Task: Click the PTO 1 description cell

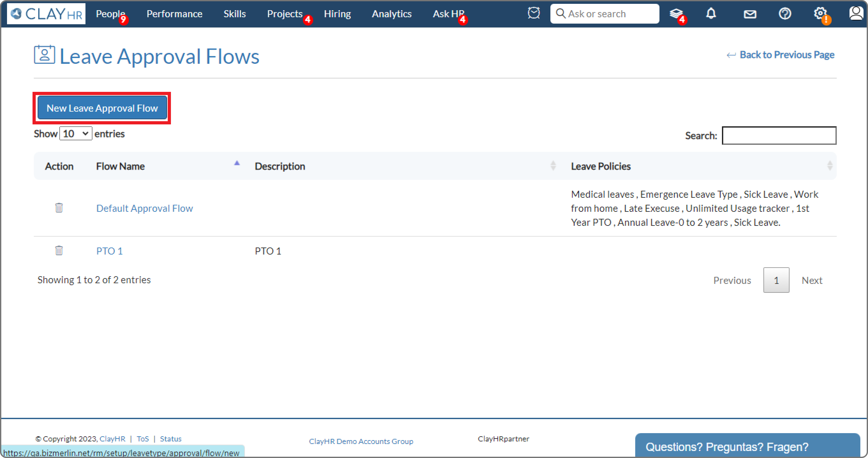Action: [x=268, y=251]
